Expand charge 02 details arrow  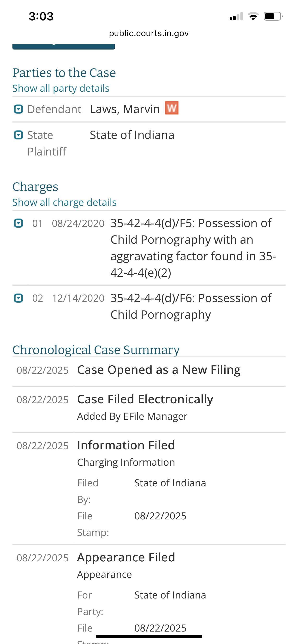(18, 298)
